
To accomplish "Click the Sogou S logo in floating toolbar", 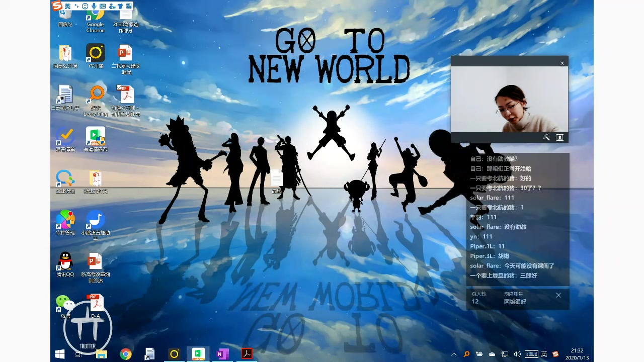I will (57, 6).
